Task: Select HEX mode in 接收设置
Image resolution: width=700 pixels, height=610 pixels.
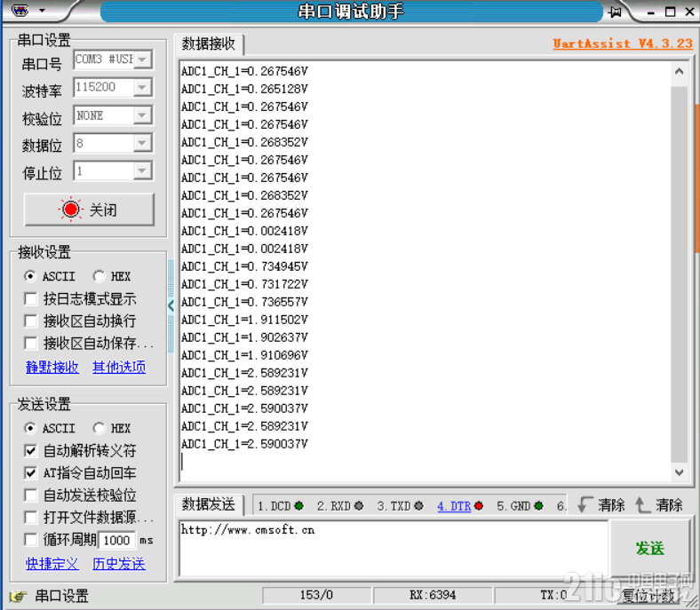Action: point(99,276)
